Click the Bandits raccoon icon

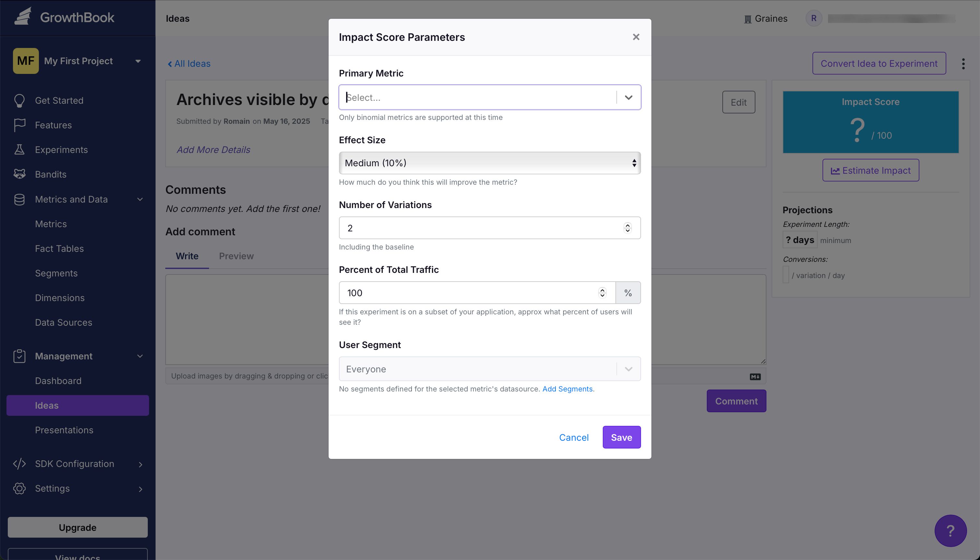pos(19,174)
